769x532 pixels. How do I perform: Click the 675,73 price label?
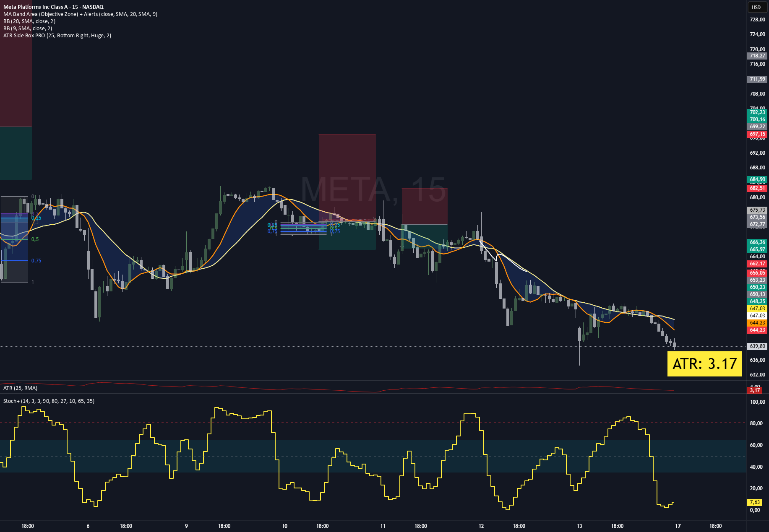(x=757, y=210)
